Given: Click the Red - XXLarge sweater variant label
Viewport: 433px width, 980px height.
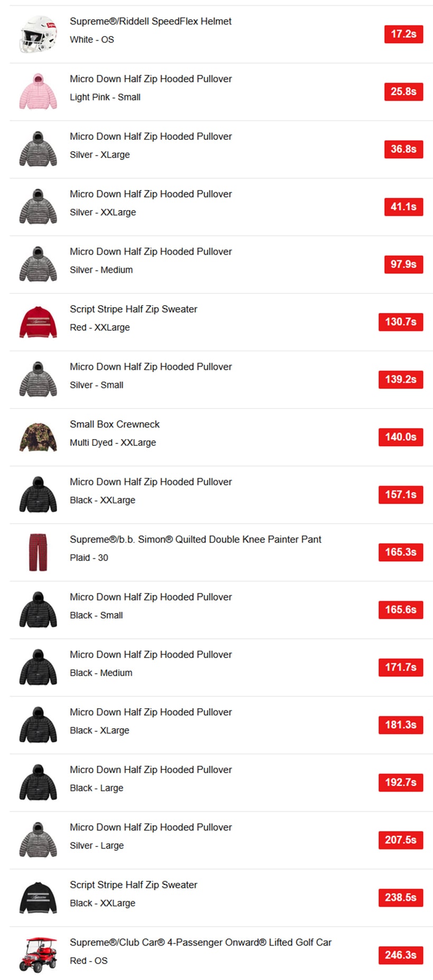Looking at the screenshot, I should coord(100,328).
